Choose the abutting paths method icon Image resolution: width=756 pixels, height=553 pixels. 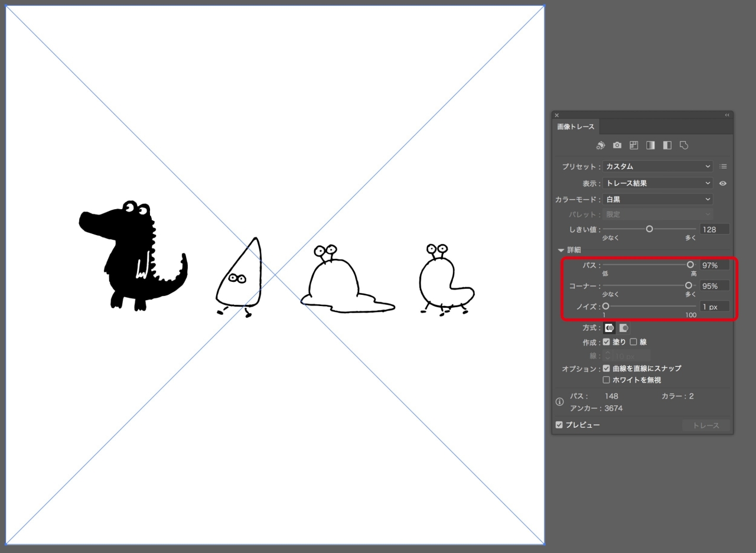tap(609, 328)
